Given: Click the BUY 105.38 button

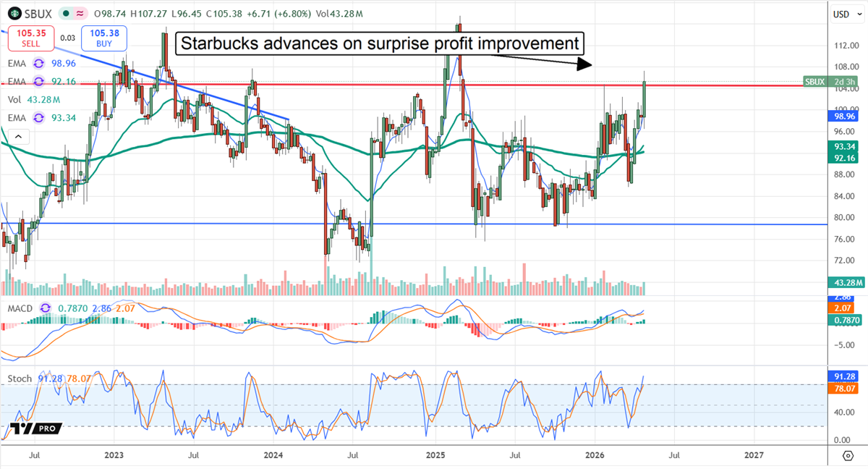Looking at the screenshot, I should coord(104,38).
